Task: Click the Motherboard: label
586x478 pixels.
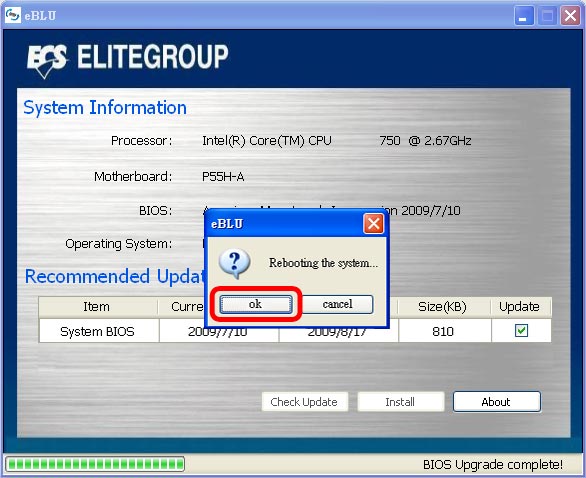Action: coord(133,176)
